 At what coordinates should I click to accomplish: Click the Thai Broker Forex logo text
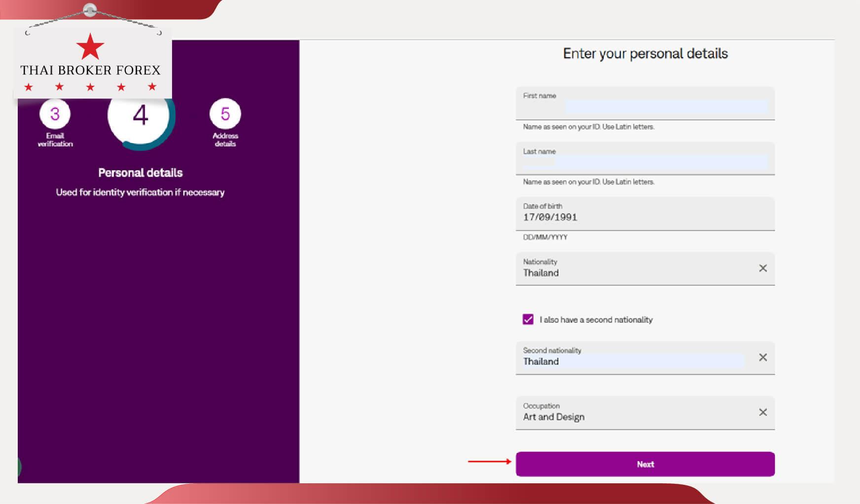[90, 70]
